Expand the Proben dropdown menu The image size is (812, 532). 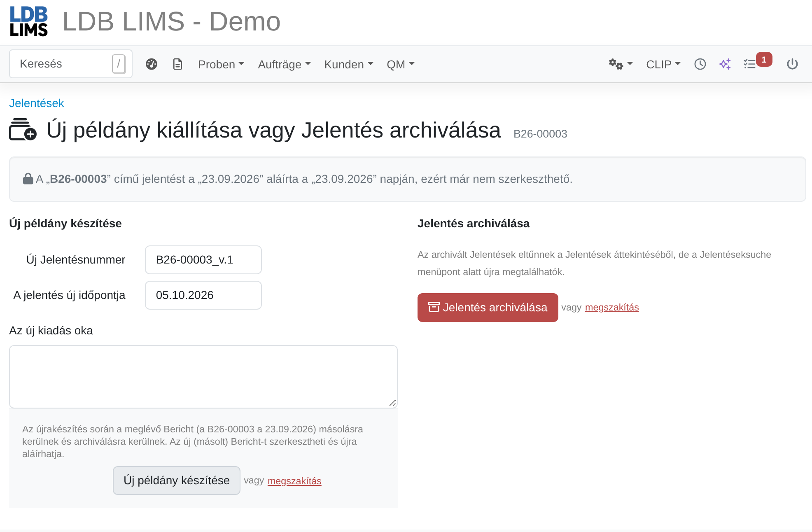pyautogui.click(x=221, y=64)
